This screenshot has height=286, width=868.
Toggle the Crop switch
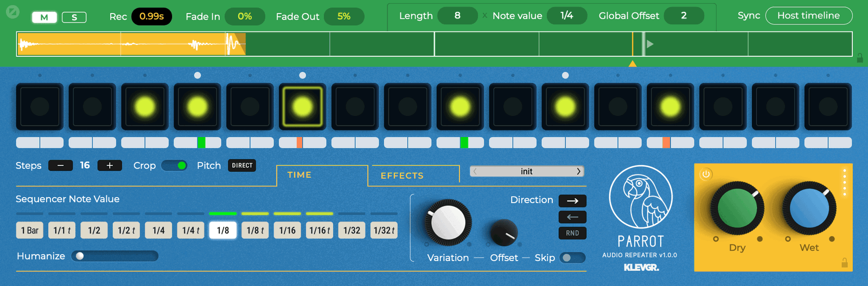coord(175,166)
